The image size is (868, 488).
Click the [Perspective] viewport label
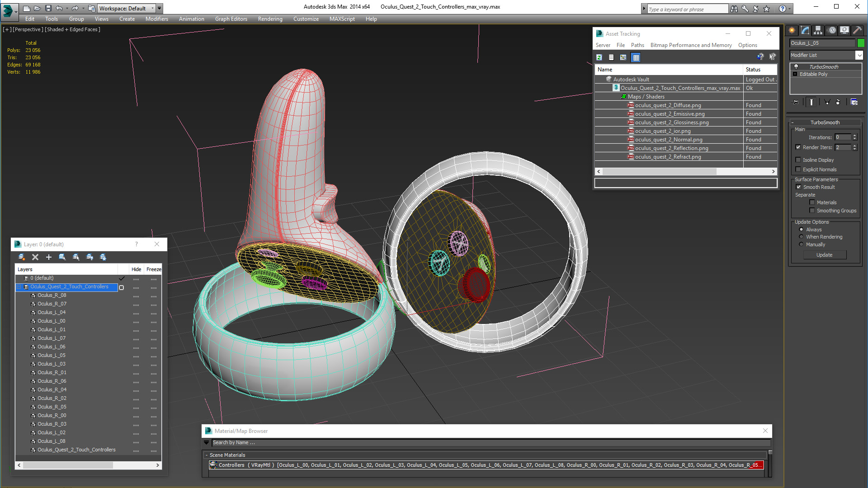[x=28, y=29]
